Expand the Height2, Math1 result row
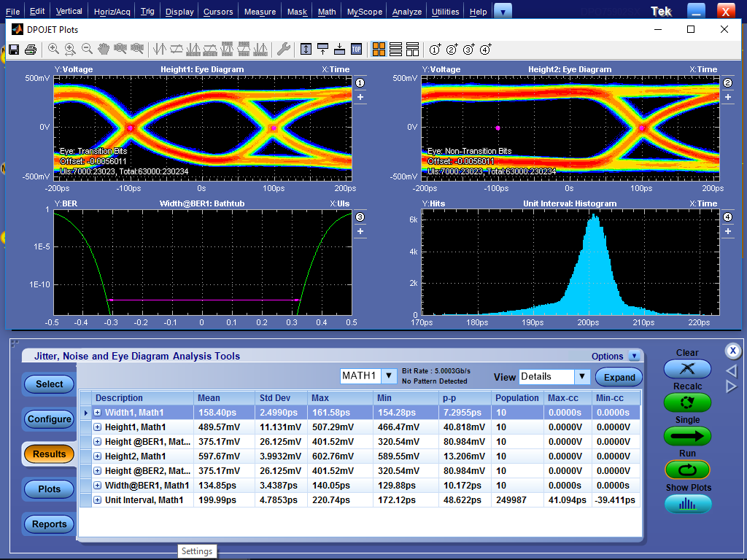 [97, 456]
